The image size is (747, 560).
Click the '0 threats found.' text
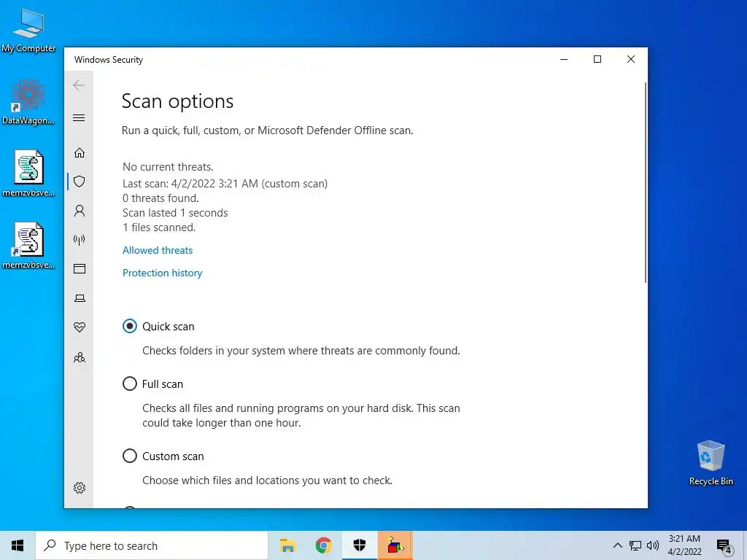point(160,198)
